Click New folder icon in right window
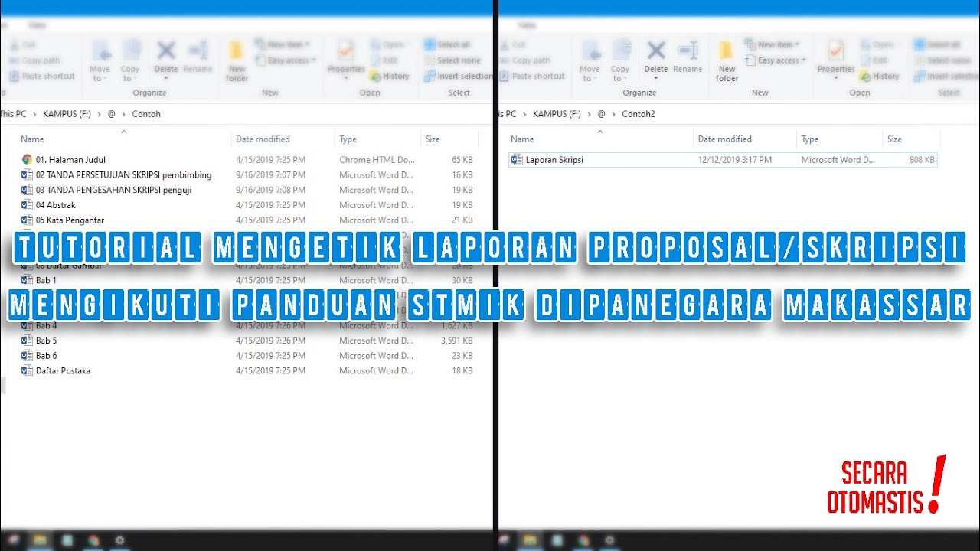The image size is (980, 551). [x=727, y=60]
